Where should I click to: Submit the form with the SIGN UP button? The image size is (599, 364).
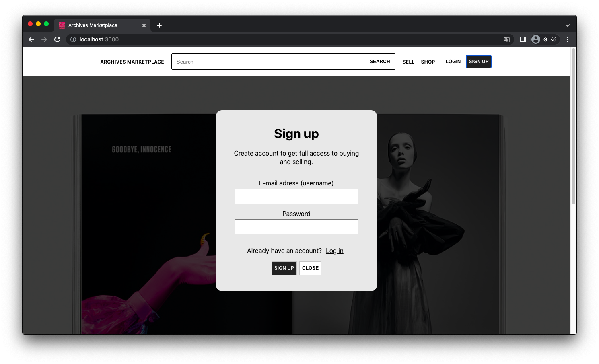pos(284,268)
